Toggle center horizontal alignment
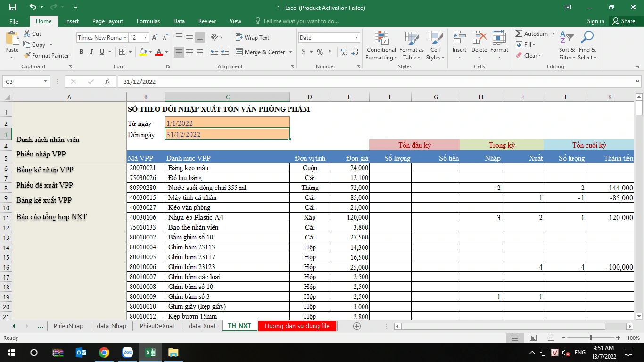 pos(190,52)
